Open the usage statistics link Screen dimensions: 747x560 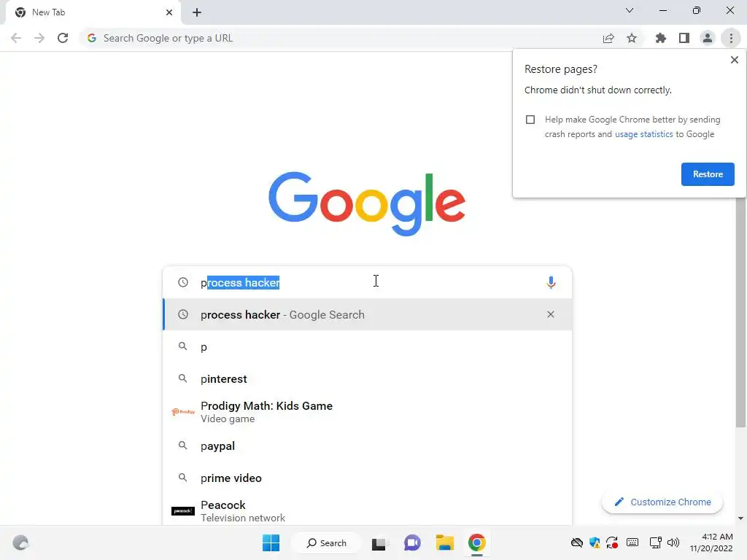click(x=643, y=134)
